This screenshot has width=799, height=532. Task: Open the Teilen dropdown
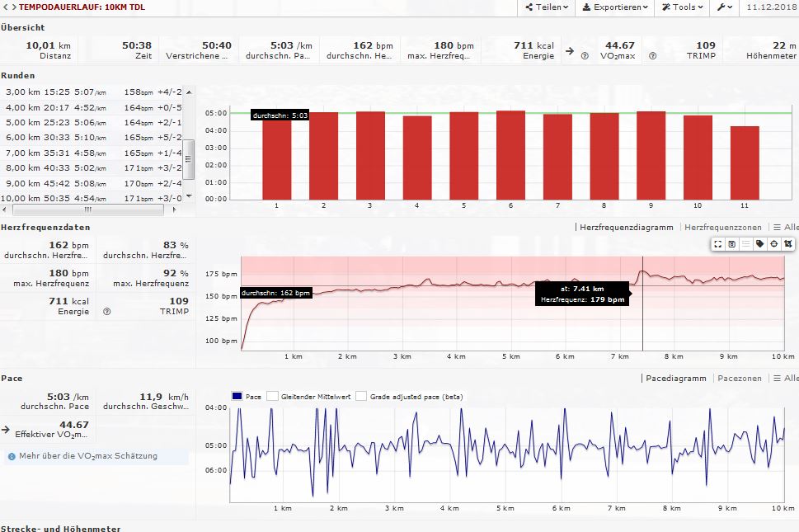pos(547,7)
